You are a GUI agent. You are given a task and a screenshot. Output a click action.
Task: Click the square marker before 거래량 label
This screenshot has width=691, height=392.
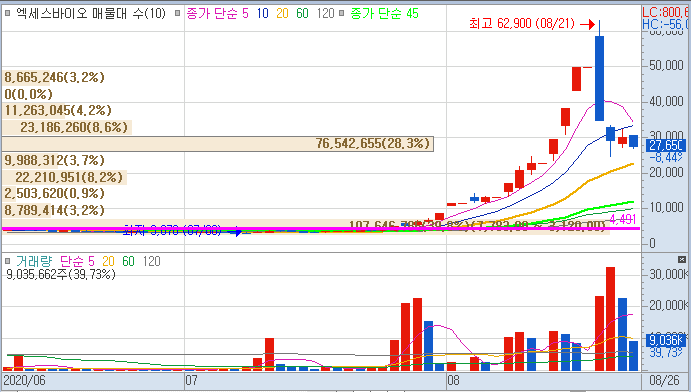[7, 261]
